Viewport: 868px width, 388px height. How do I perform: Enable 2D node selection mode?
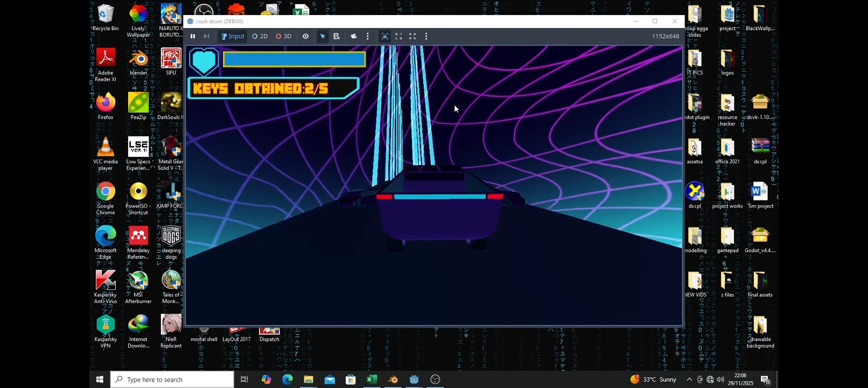coord(260,36)
